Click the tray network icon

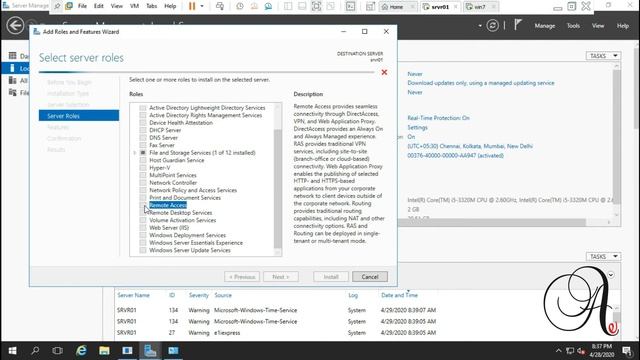click(x=570, y=351)
